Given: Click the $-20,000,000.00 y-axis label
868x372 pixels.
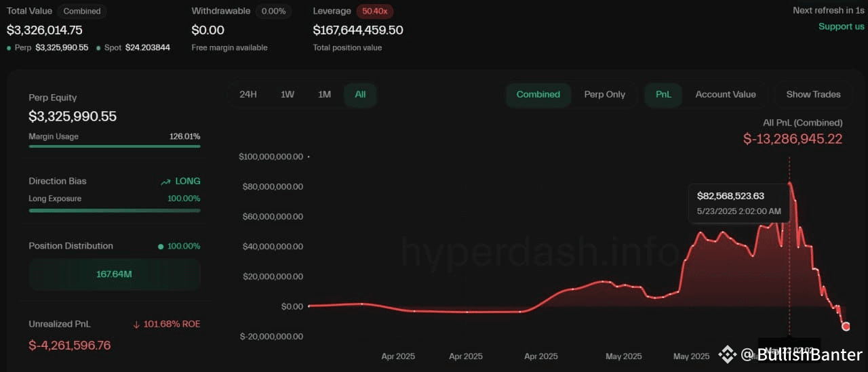Looking at the screenshot, I should (271, 336).
